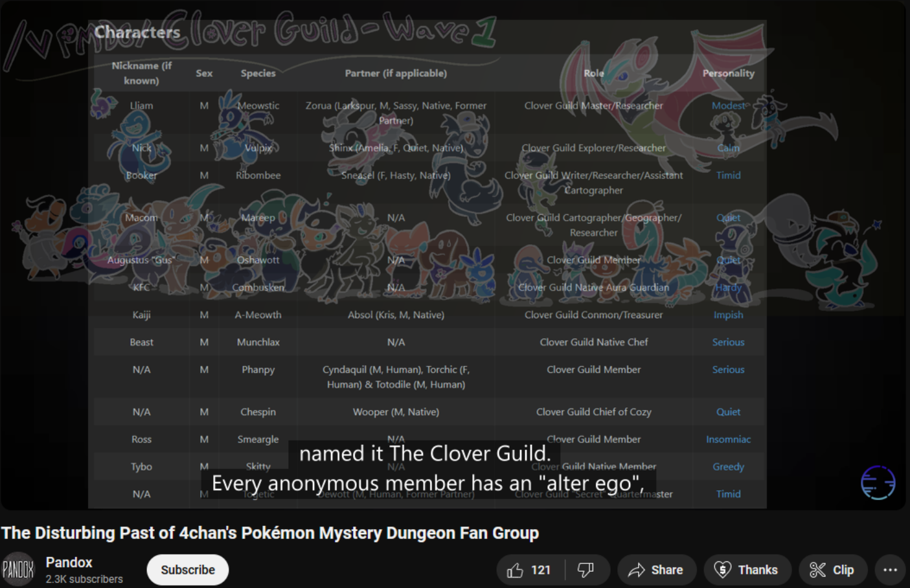Click the 'Munchlax' species cell
Screen dimensions: 910x588
258,342
